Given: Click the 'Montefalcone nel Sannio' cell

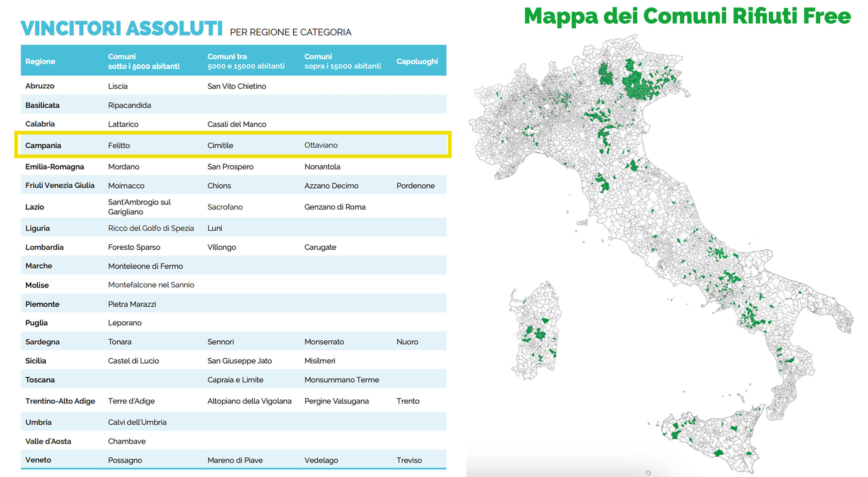Looking at the screenshot, I should tap(151, 285).
